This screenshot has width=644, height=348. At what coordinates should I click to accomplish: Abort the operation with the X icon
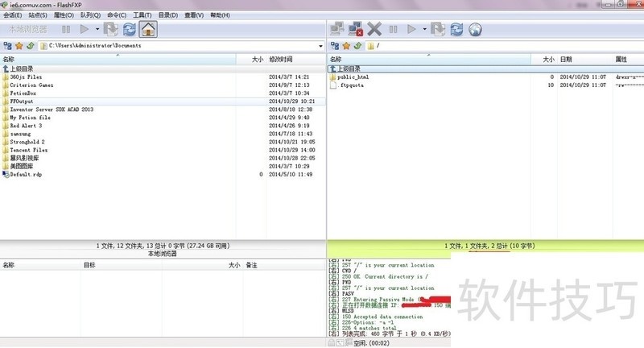pyautogui.click(x=374, y=29)
